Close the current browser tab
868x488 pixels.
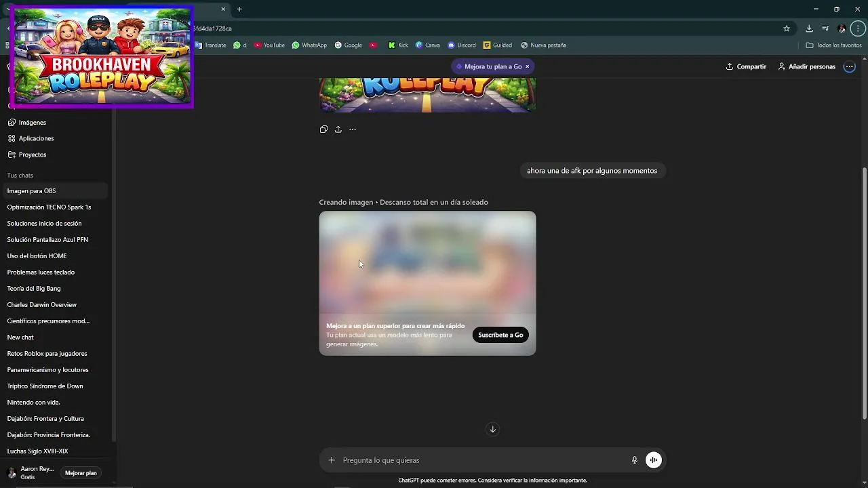coord(223,9)
